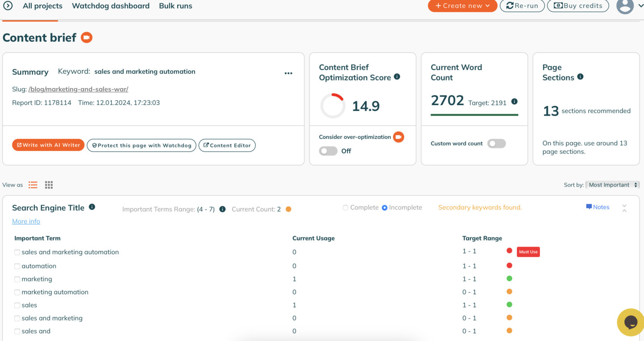Open the More info link
644x341 pixels.
click(26, 221)
